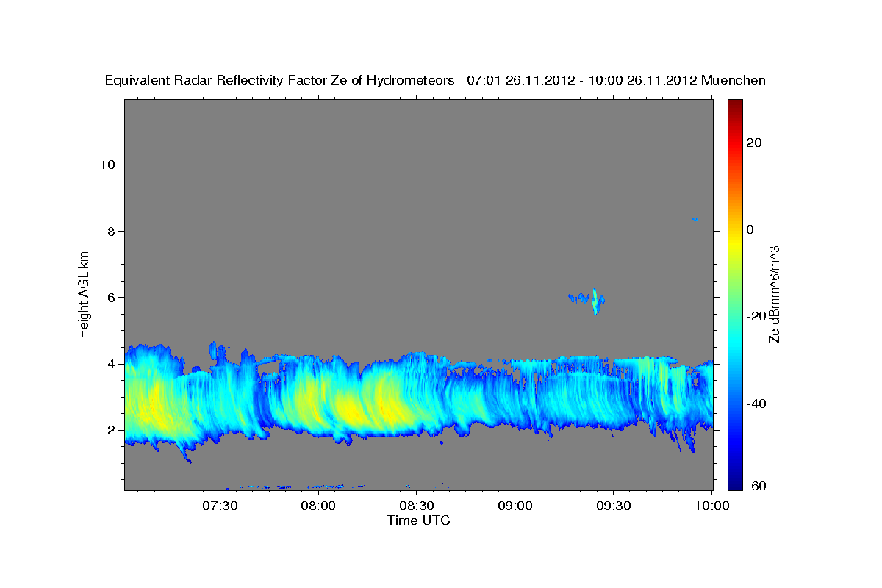Click the x-axis tick label 09:30
882x588 pixels.
point(613,506)
